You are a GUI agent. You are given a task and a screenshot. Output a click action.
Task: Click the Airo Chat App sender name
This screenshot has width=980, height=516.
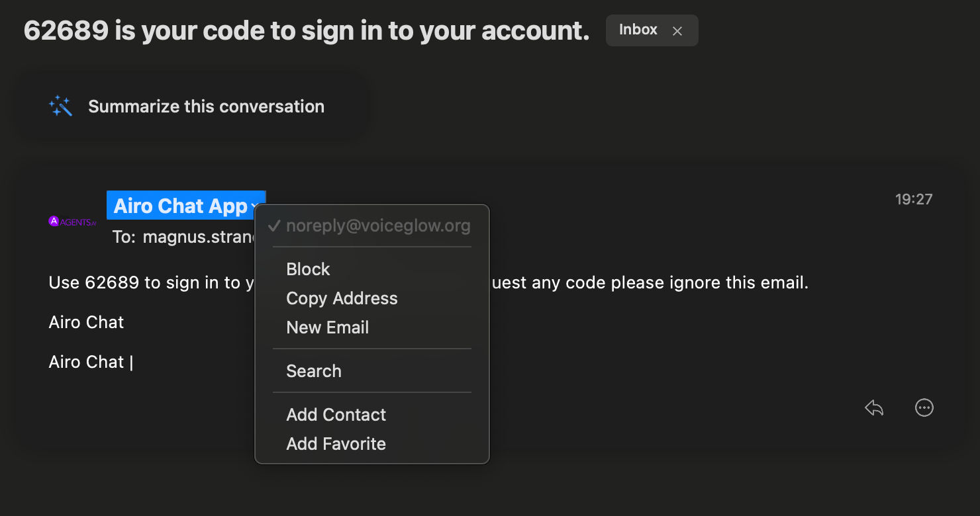[180, 206]
